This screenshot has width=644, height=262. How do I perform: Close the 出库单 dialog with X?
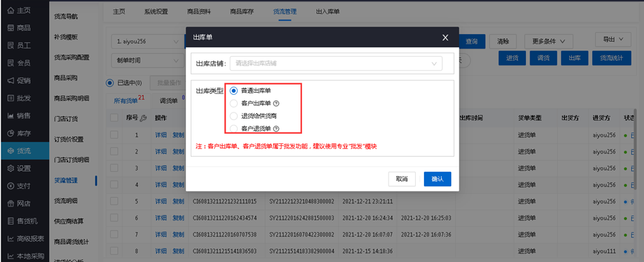coord(445,38)
